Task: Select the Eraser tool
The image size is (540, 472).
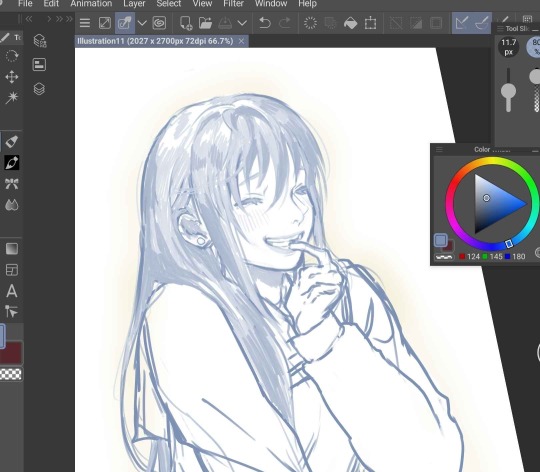Action: 12,141
